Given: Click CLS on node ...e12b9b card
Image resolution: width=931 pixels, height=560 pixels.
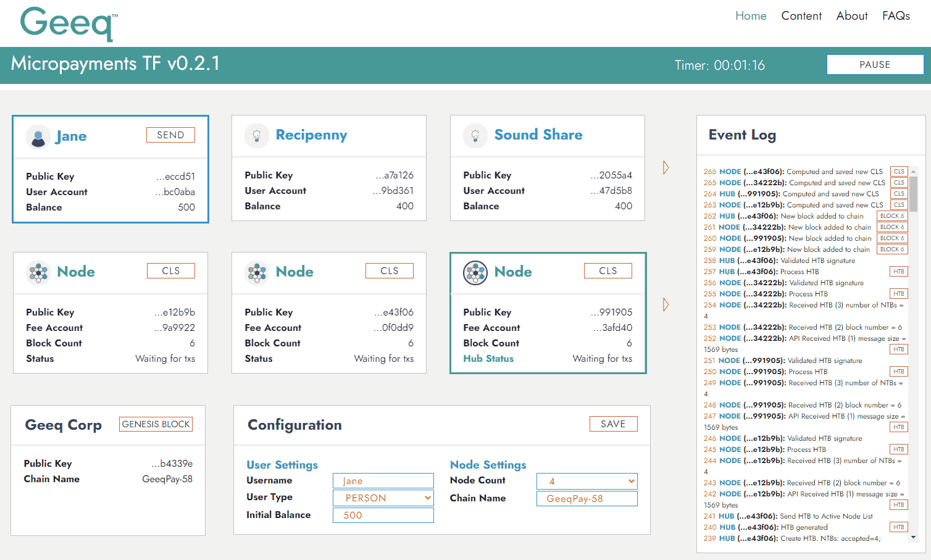Looking at the screenshot, I should point(170,271).
